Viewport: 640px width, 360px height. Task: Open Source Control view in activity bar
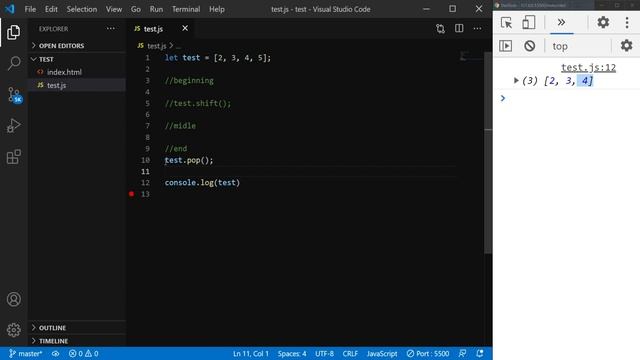(15, 95)
